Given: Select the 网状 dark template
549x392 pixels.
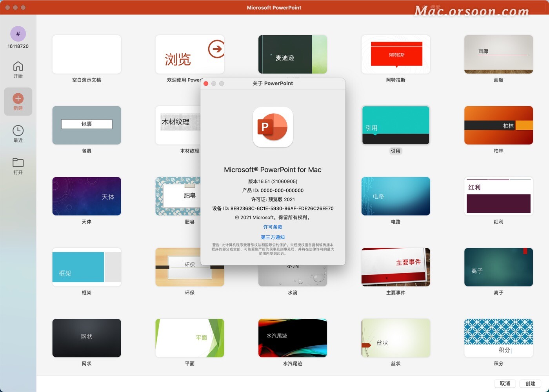Looking at the screenshot, I should coord(87,338).
